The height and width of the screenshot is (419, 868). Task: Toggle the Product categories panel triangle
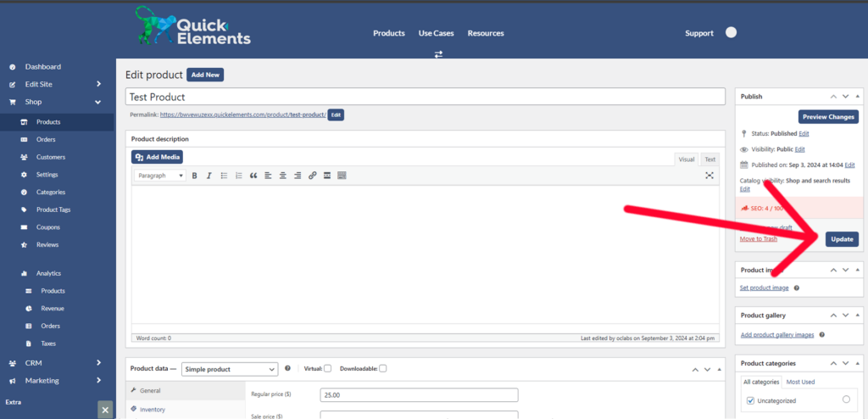pos(858,364)
